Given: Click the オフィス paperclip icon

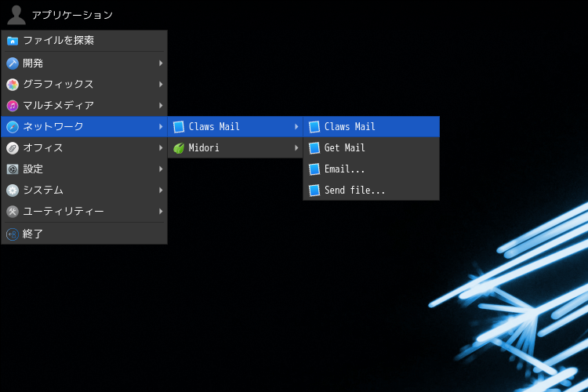Looking at the screenshot, I should coord(13,148).
